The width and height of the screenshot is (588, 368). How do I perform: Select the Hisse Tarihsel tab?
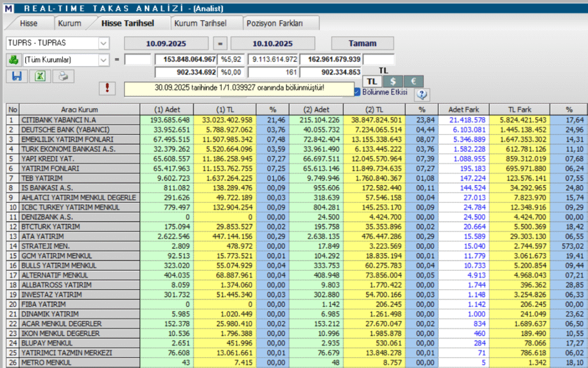[x=128, y=23]
